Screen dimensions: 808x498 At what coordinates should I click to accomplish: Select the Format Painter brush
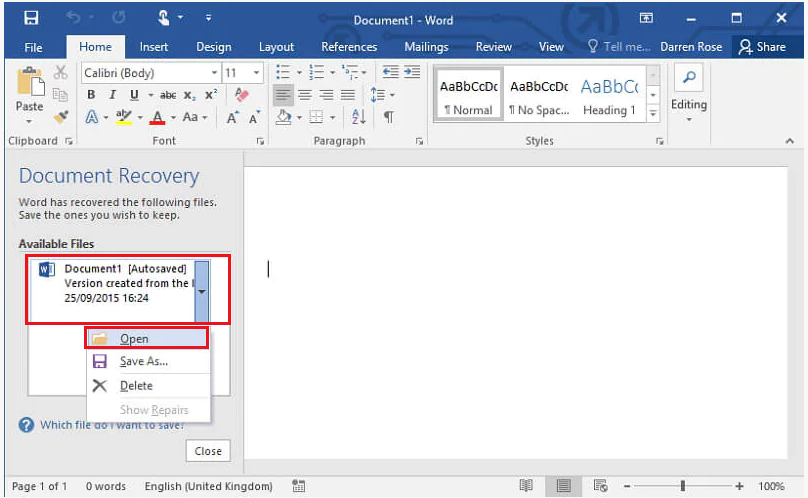[61, 117]
